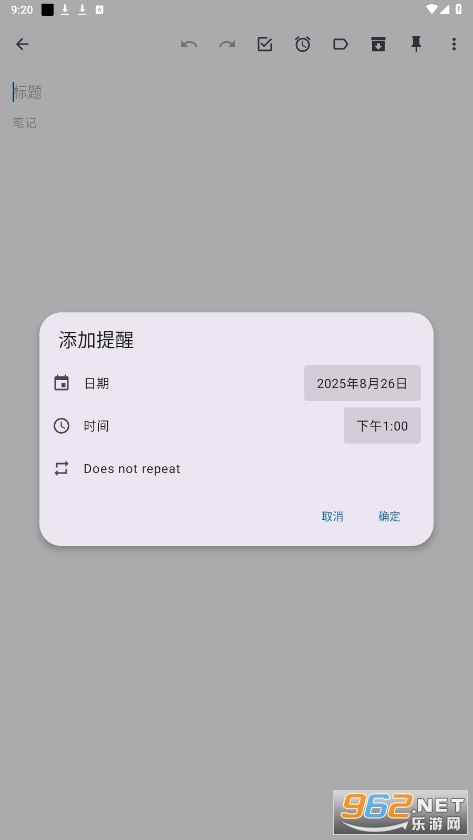The height and width of the screenshot is (840, 473).
Task: Open the three-dot overflow menu
Action: (454, 44)
